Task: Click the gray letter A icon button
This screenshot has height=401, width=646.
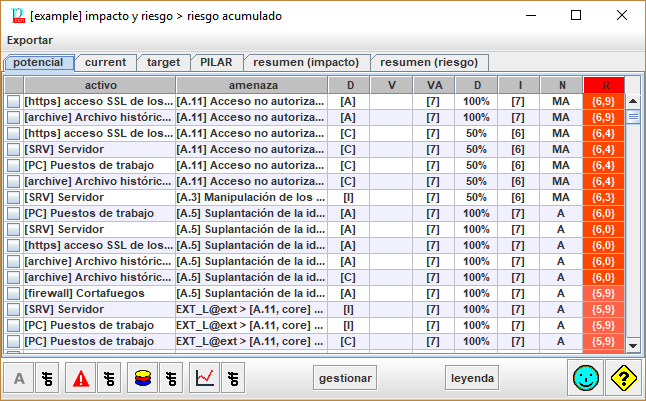Action: click(x=19, y=378)
